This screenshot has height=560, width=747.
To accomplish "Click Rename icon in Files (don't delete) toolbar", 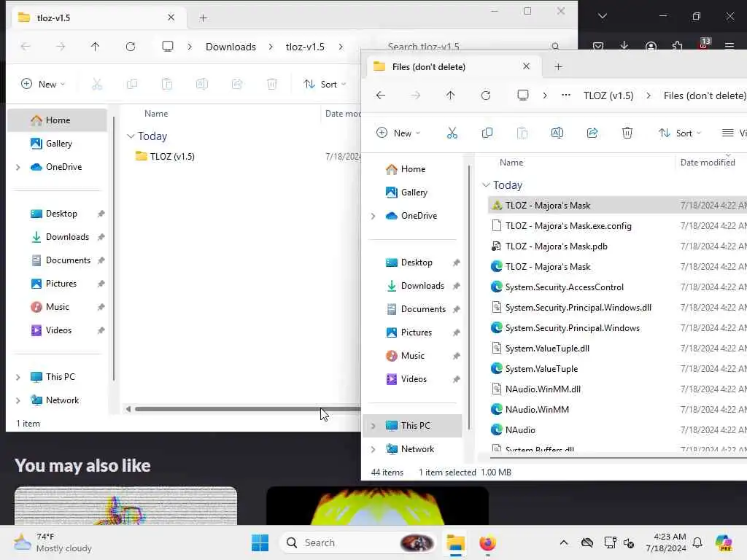I will tap(557, 133).
